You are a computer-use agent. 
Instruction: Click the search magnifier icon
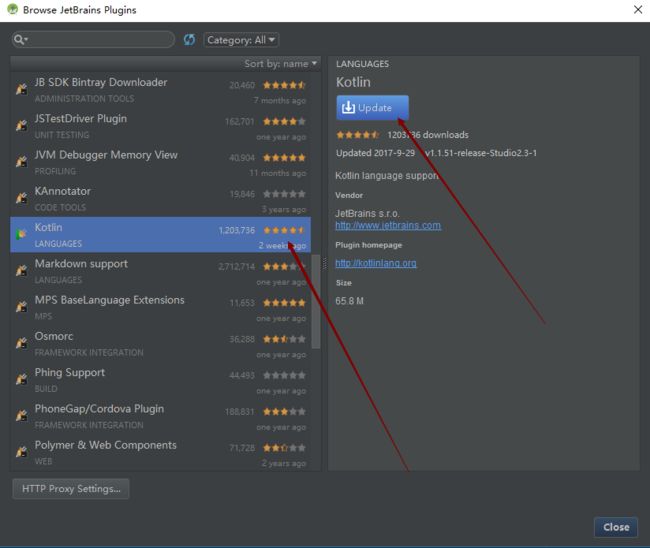pyautogui.click(x=19, y=40)
